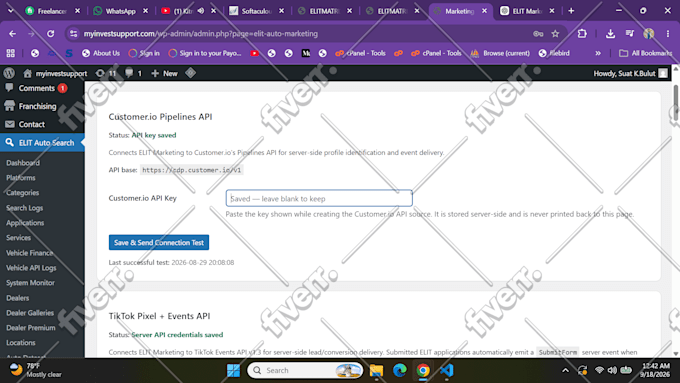Open the Services submenu item
This screenshot has width=680, height=383.
[x=18, y=238]
